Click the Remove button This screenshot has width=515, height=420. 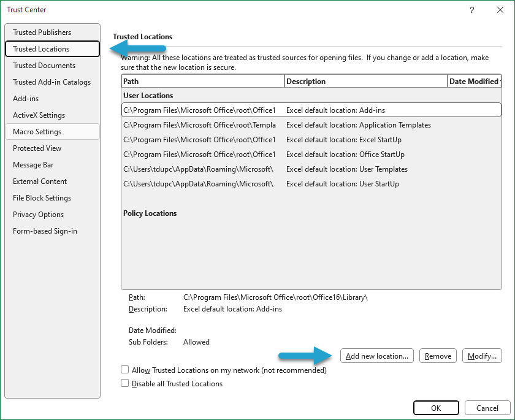click(438, 356)
